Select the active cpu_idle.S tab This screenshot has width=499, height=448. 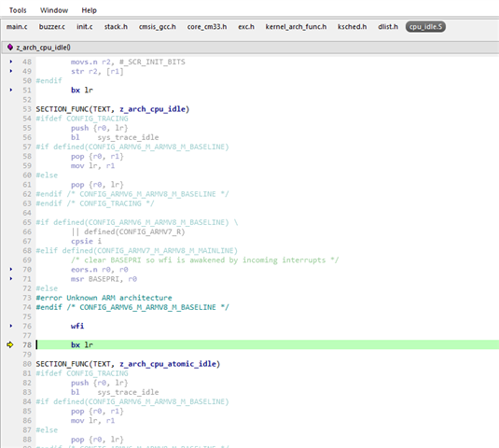click(x=425, y=27)
